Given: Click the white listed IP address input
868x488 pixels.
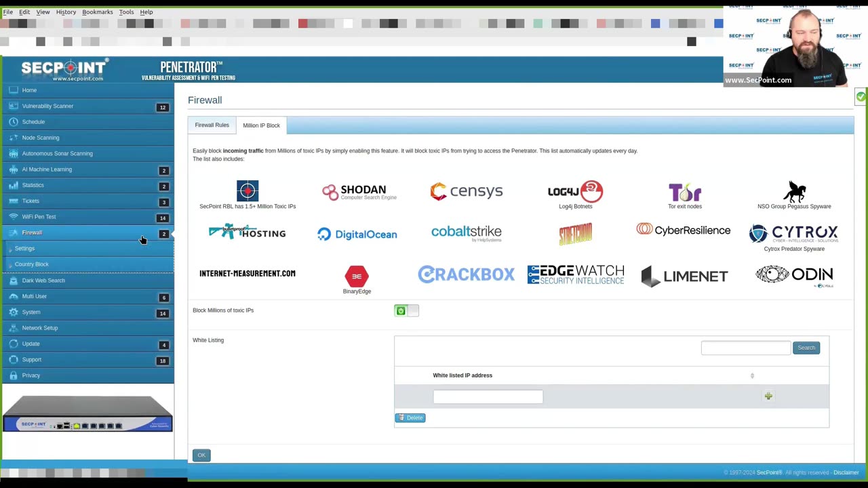Looking at the screenshot, I should tap(488, 396).
